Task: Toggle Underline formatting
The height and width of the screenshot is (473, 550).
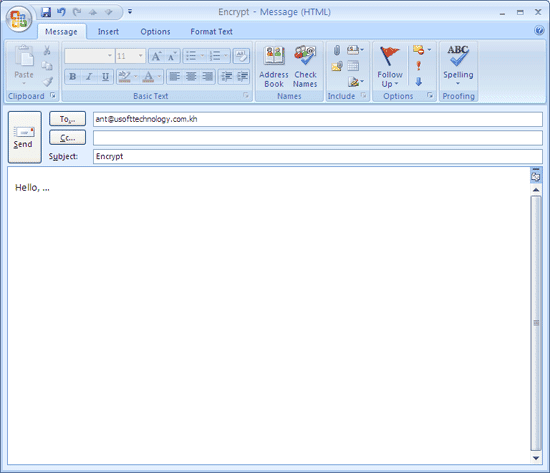Action: (105, 76)
